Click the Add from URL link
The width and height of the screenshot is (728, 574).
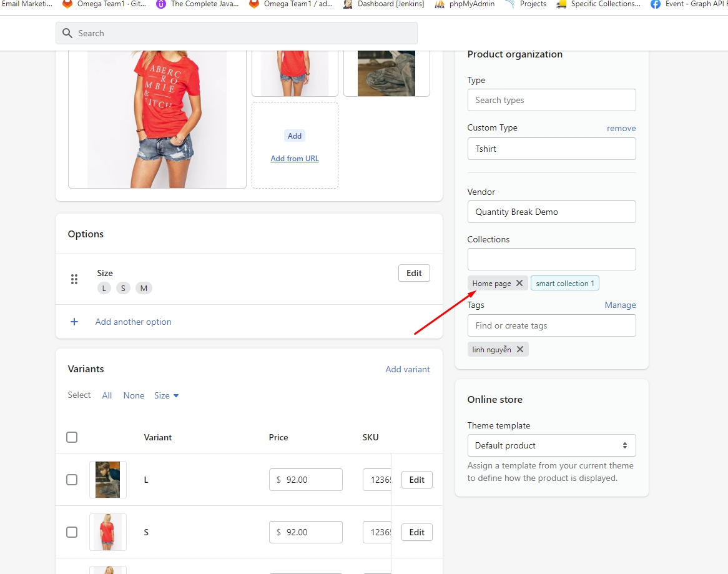(x=295, y=159)
